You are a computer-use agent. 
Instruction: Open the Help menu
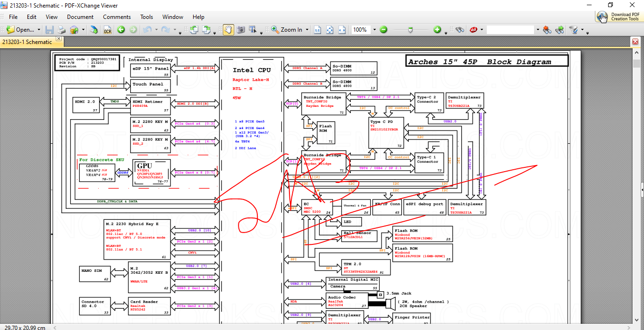[199, 17]
